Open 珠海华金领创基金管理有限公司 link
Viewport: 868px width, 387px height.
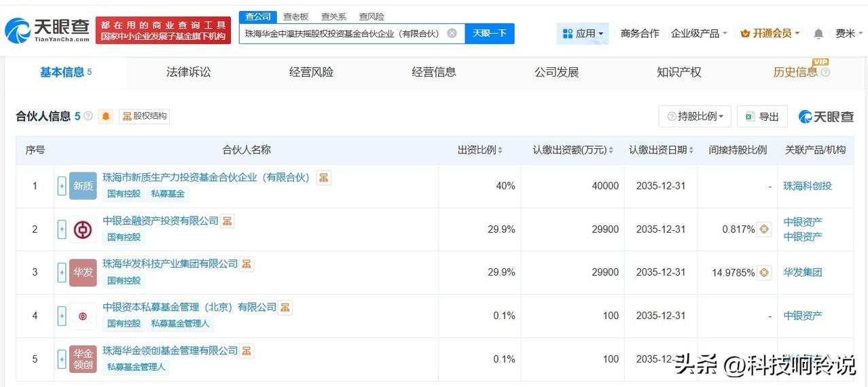pos(170,350)
